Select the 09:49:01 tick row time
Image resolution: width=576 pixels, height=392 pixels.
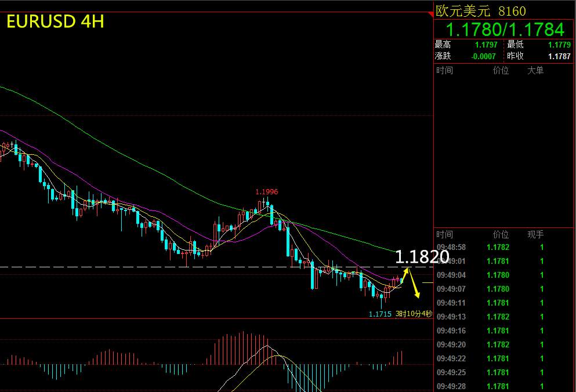(x=451, y=261)
